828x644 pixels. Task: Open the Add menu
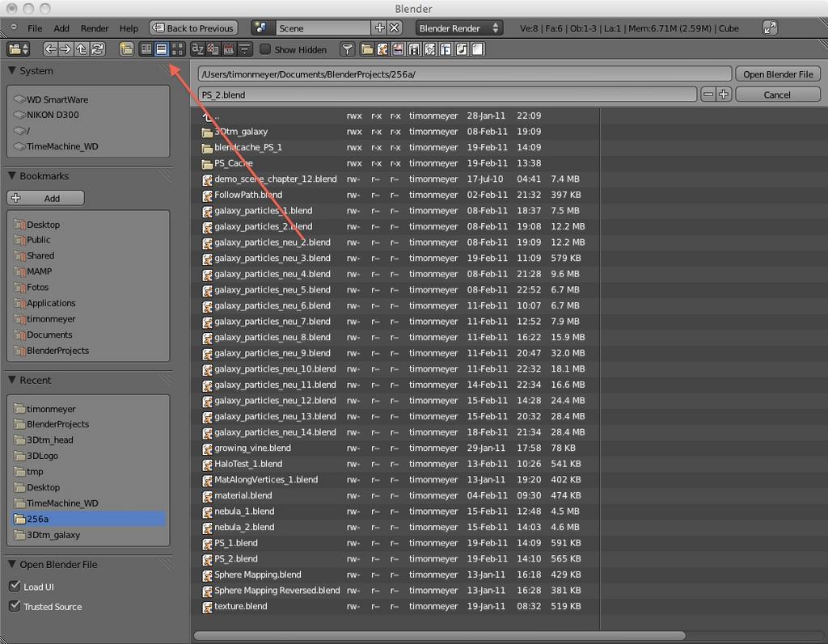click(61, 28)
